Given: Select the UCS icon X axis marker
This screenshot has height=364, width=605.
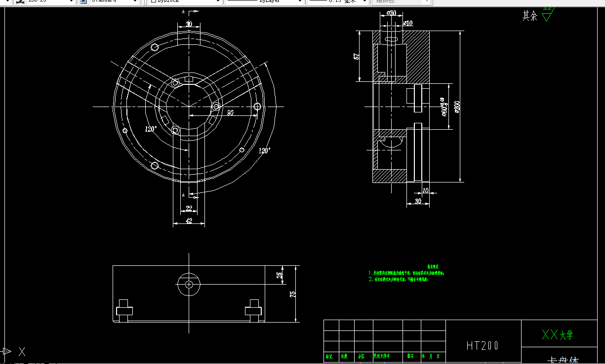Looking at the screenshot, I should point(22,352).
